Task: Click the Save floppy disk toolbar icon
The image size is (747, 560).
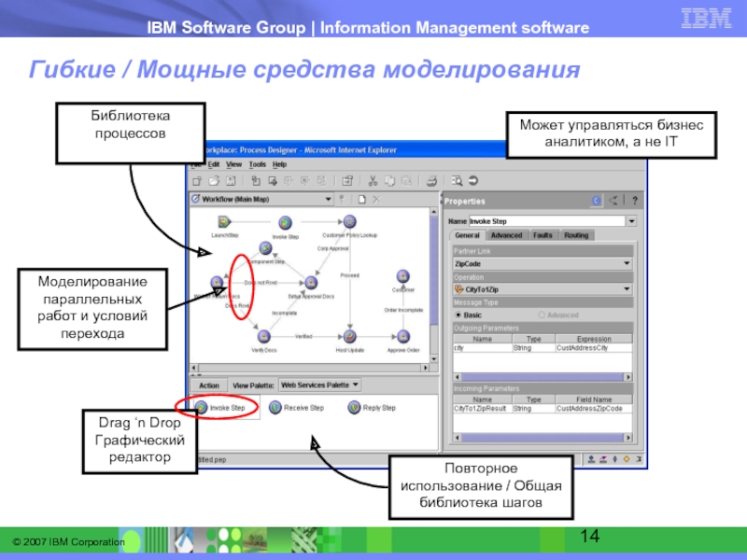Action: pyautogui.click(x=231, y=181)
